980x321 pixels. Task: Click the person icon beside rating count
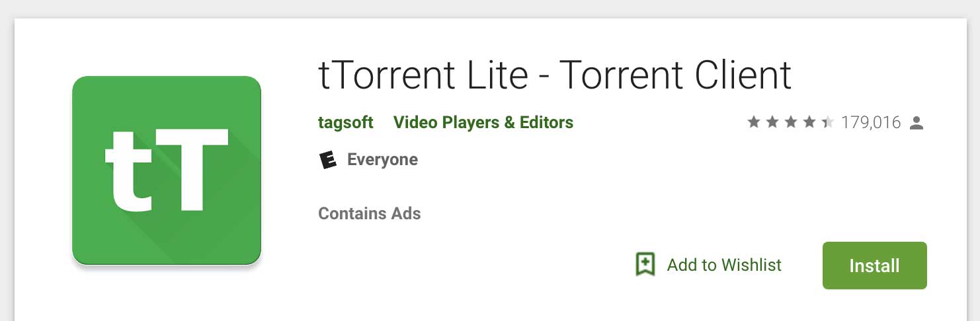coord(916,122)
